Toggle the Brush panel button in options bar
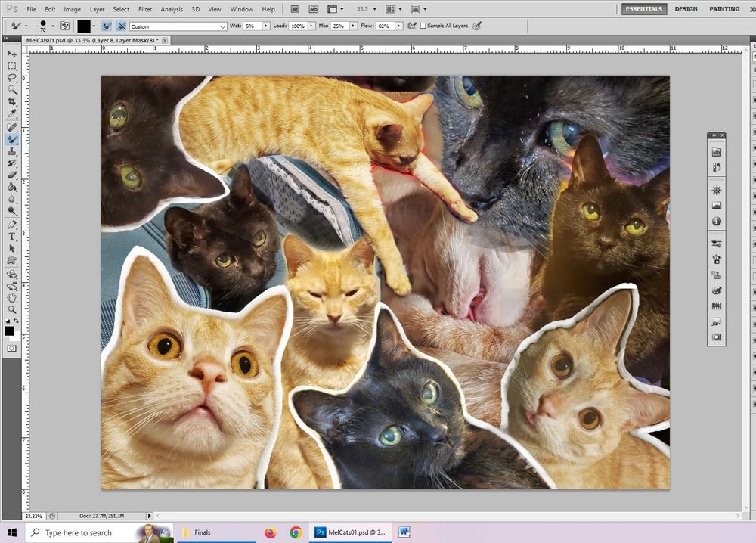 [x=65, y=26]
